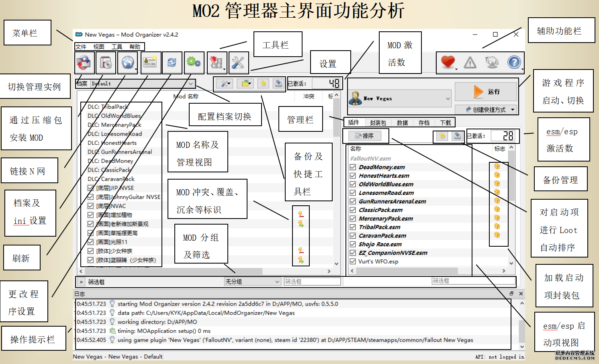Click the change game instance icon
The height and width of the screenshot is (364, 599).
click(x=84, y=63)
